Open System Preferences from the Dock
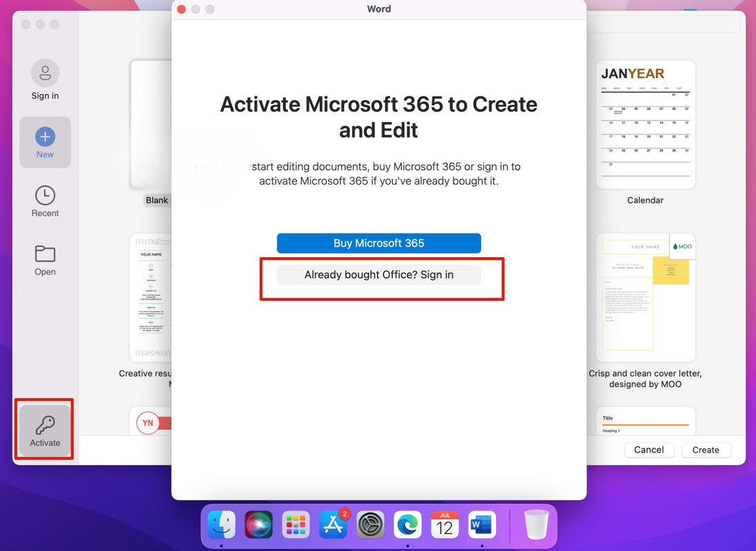Screen dimensions: 756x551 (370, 525)
